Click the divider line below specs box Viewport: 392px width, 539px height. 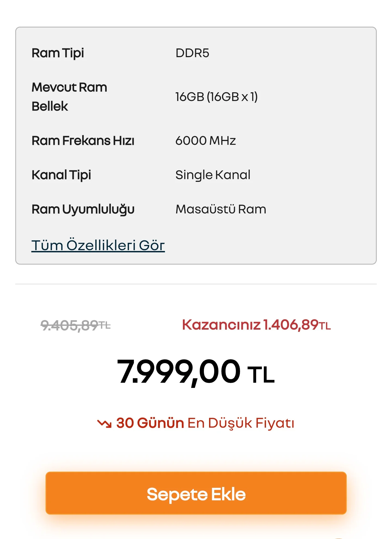196,284
